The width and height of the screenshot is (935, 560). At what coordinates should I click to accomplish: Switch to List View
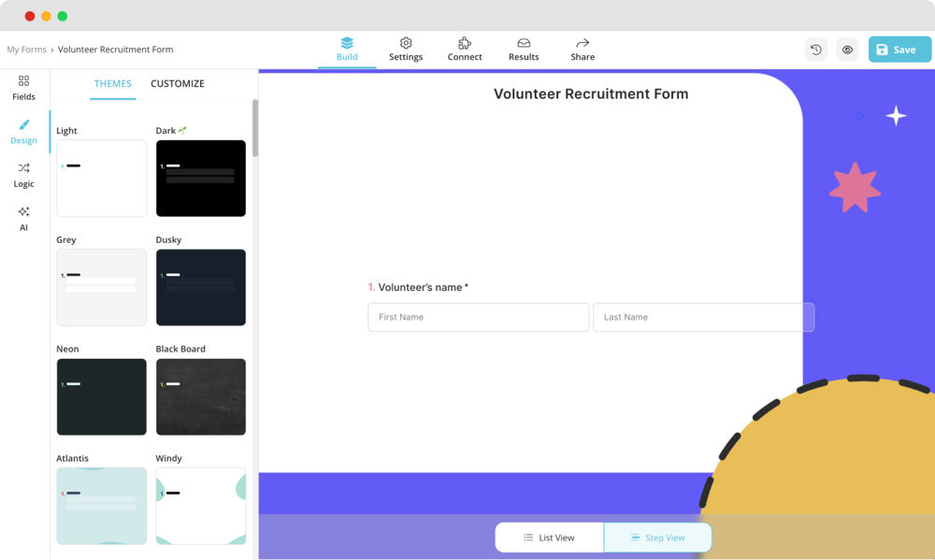[549, 538]
